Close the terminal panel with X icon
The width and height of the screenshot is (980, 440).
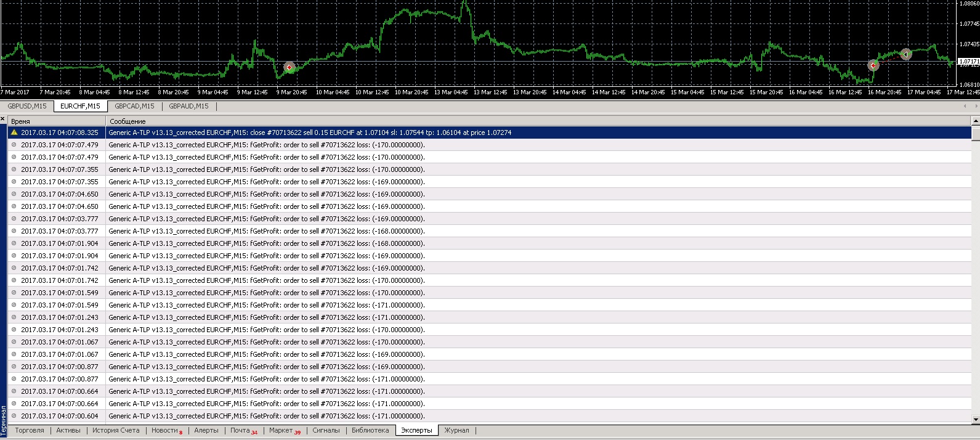point(3,119)
